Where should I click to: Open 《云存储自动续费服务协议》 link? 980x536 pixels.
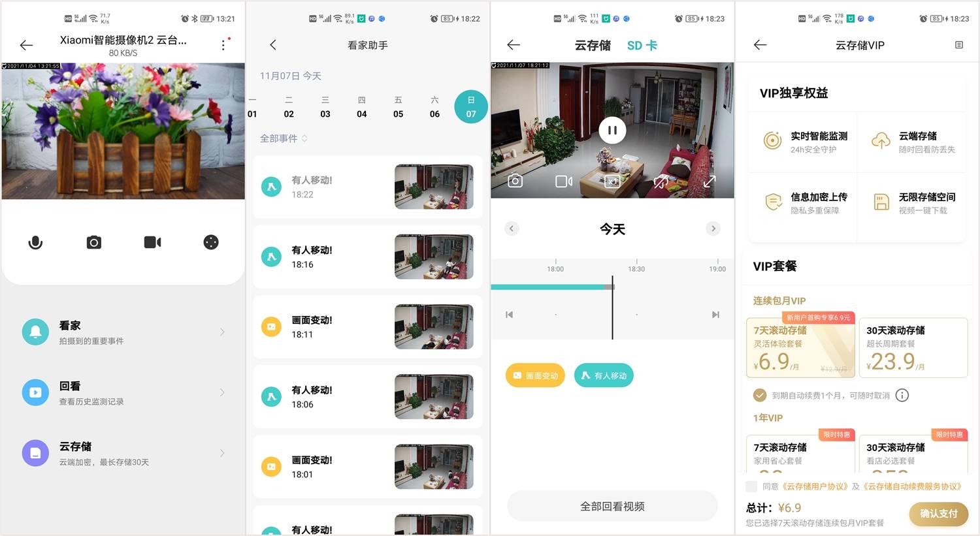[913, 486]
